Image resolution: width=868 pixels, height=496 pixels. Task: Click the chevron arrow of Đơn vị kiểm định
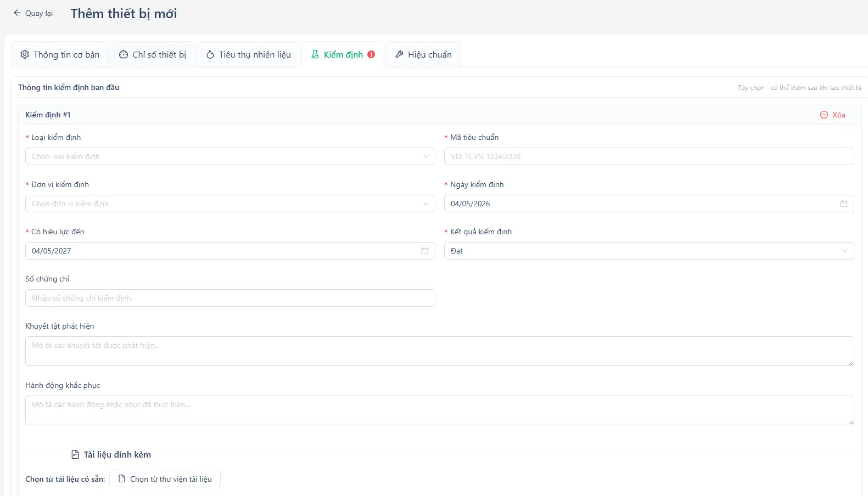426,204
